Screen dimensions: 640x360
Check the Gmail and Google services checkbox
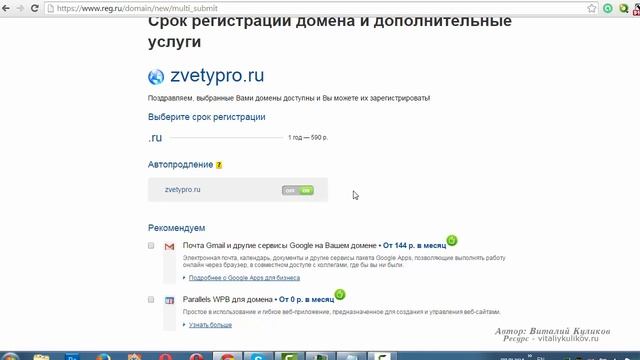tap(151, 246)
